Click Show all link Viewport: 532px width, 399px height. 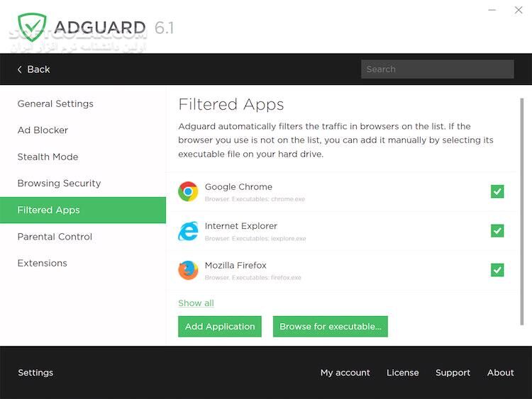pos(196,303)
